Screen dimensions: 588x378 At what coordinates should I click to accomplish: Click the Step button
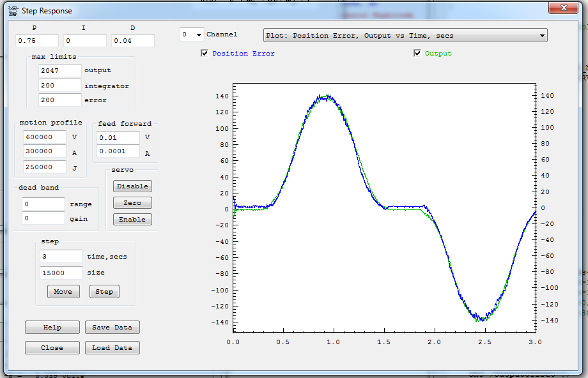104,291
